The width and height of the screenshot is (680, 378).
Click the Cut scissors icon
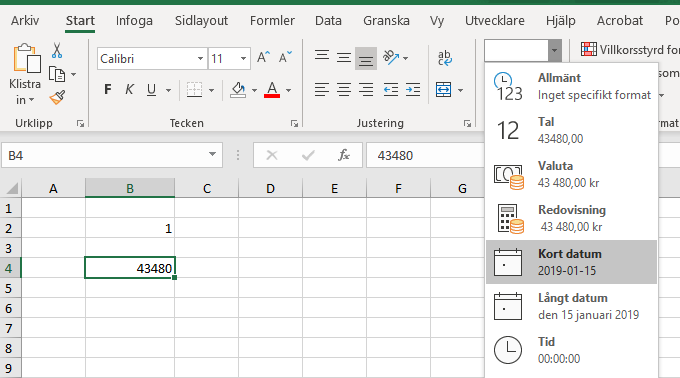tap(57, 50)
